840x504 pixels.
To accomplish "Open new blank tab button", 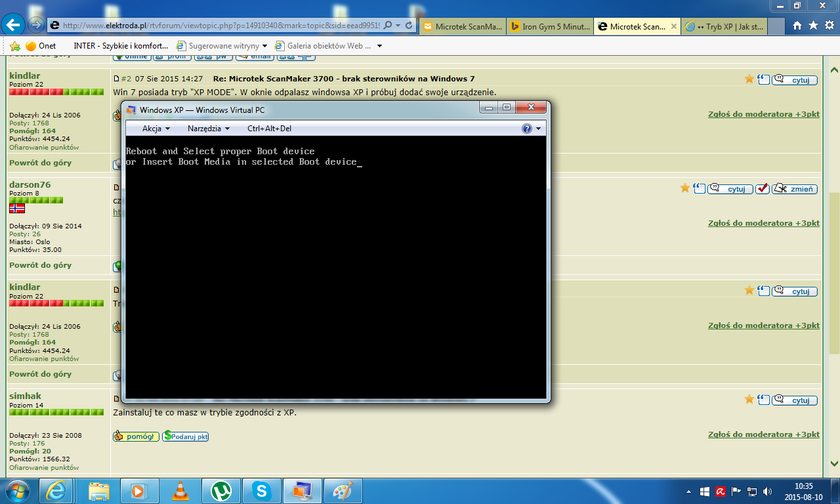I will click(776, 27).
